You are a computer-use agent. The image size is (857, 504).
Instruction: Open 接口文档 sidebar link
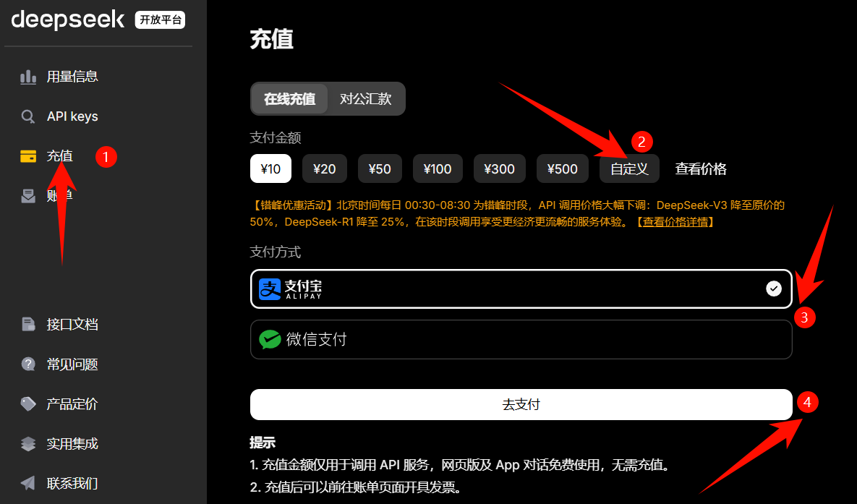point(72,324)
